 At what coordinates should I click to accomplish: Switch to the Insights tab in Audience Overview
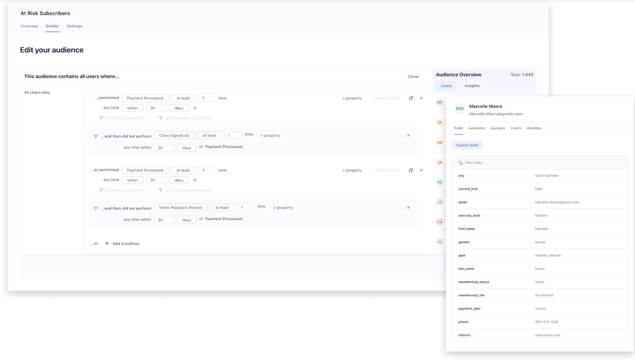[x=472, y=85]
